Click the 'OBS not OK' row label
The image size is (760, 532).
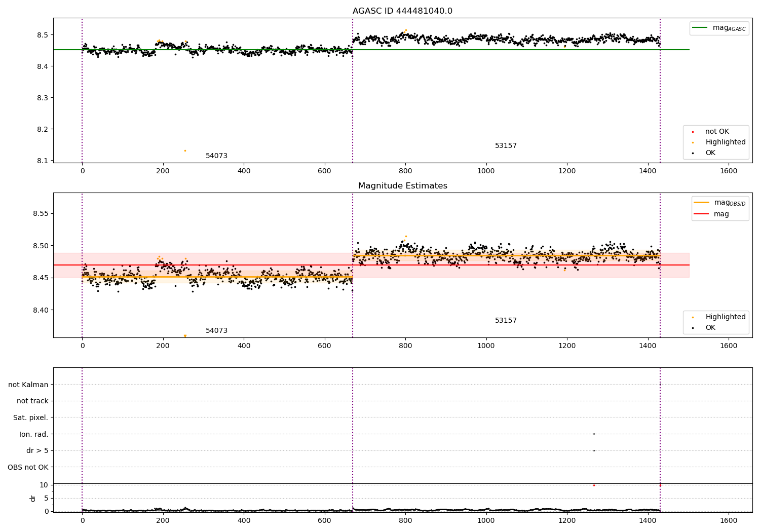tap(28, 468)
